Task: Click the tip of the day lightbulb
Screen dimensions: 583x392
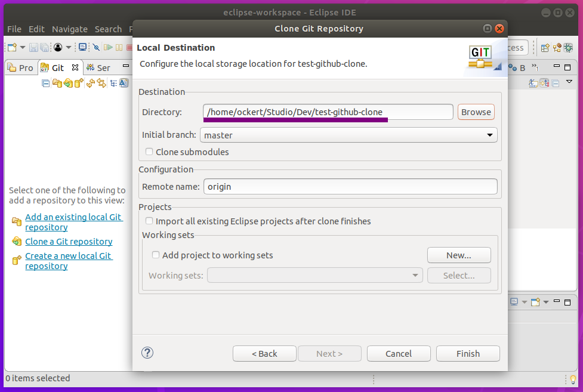Action: tap(573, 379)
